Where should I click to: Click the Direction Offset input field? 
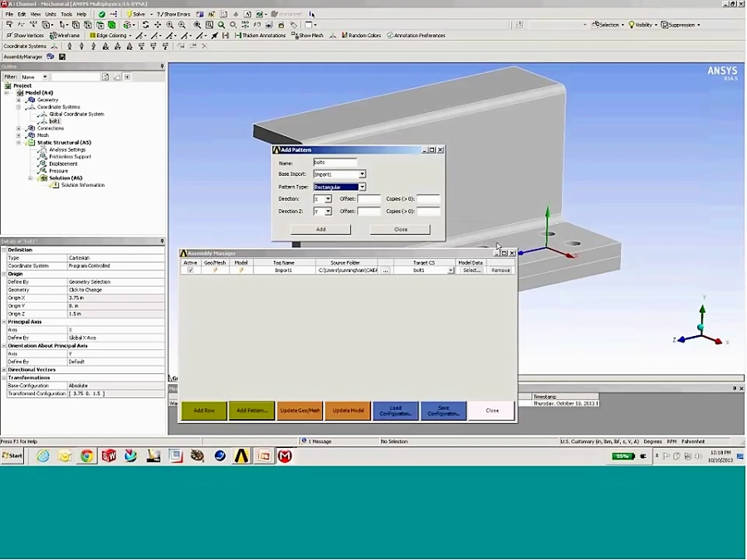[x=369, y=199]
